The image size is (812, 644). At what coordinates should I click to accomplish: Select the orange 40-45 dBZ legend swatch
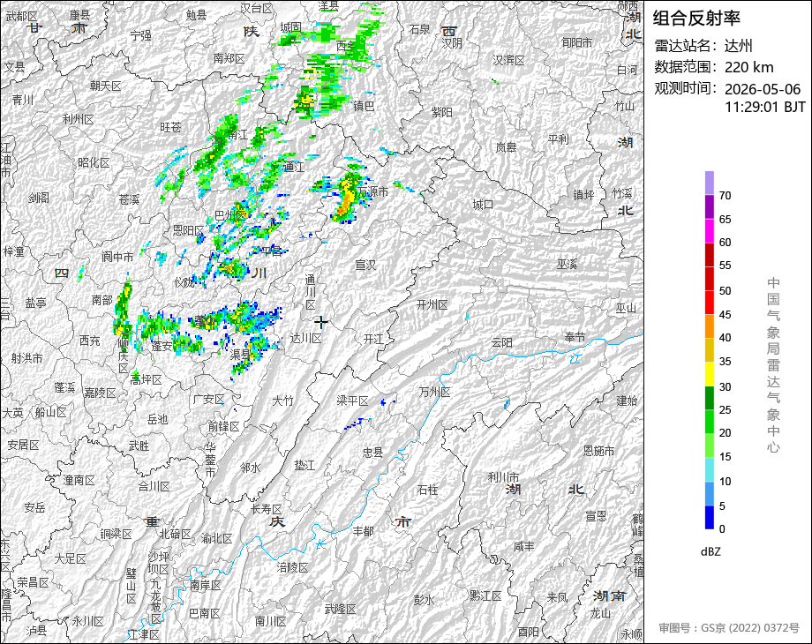(x=709, y=326)
